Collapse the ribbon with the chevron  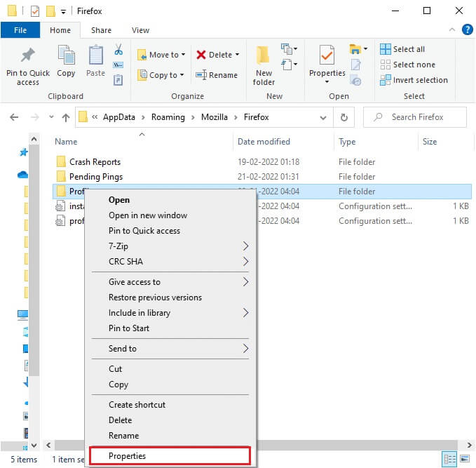(451, 29)
